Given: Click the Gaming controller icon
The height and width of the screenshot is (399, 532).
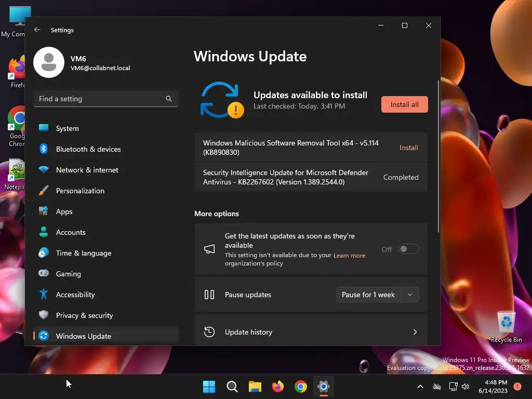Looking at the screenshot, I should coord(44,273).
